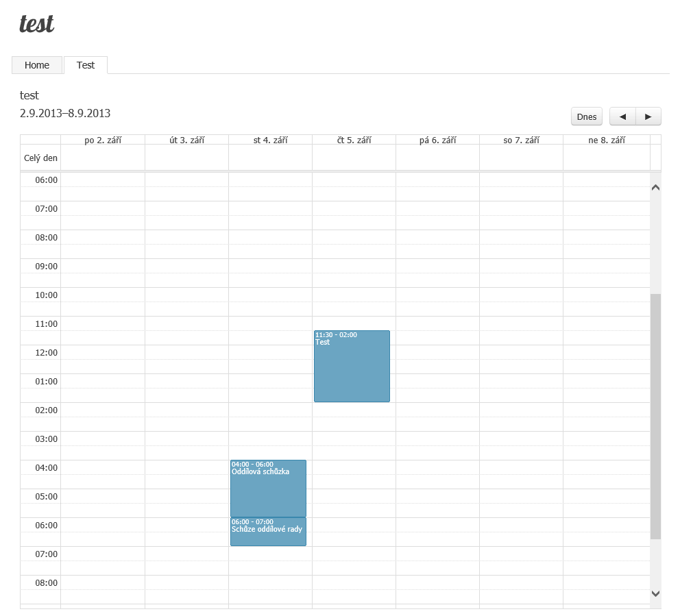Image resolution: width=680 pixels, height=616 pixels.
Task: Select the čt 5. září column header
Action: (x=354, y=140)
